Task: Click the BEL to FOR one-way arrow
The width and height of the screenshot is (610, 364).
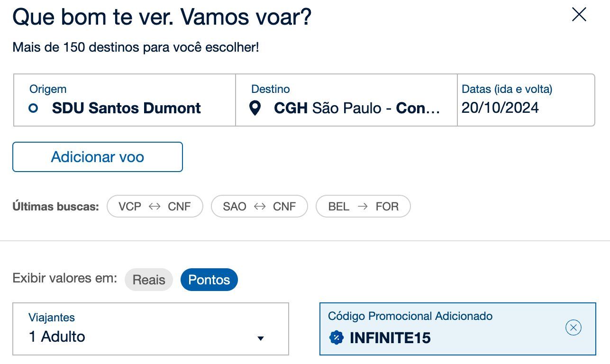Action: (x=363, y=207)
